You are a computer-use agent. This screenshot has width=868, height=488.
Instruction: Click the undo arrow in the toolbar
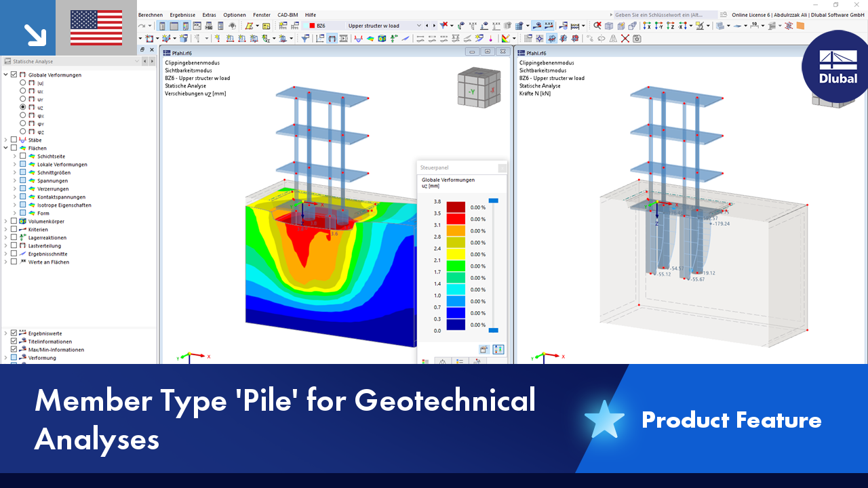141,26
